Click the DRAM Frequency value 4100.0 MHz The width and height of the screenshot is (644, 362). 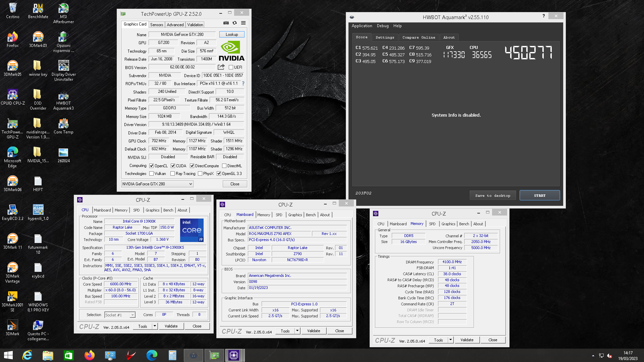click(452, 262)
